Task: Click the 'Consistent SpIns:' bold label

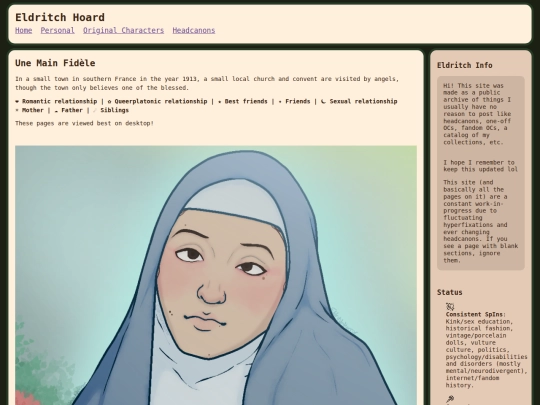Action: coord(476,314)
